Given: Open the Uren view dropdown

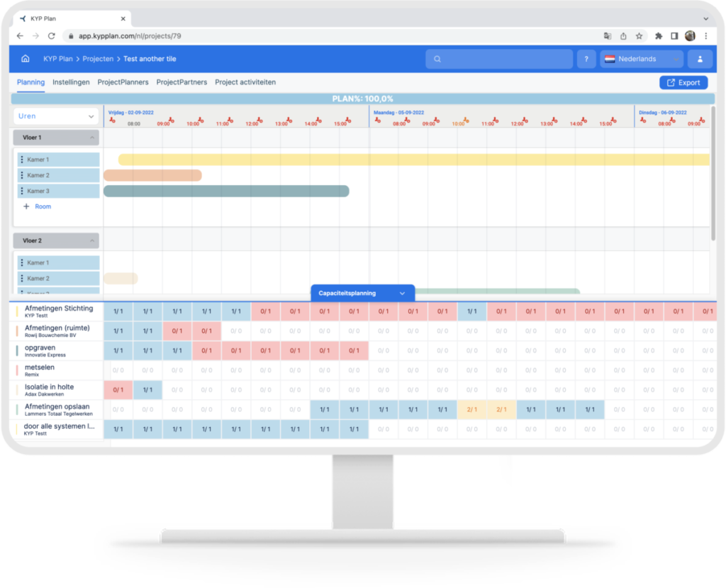Looking at the screenshot, I should (55, 115).
